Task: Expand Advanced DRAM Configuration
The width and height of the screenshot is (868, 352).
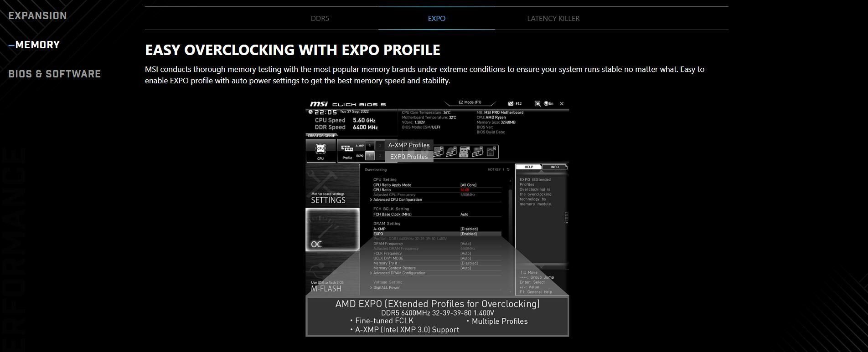Action: (x=399, y=273)
